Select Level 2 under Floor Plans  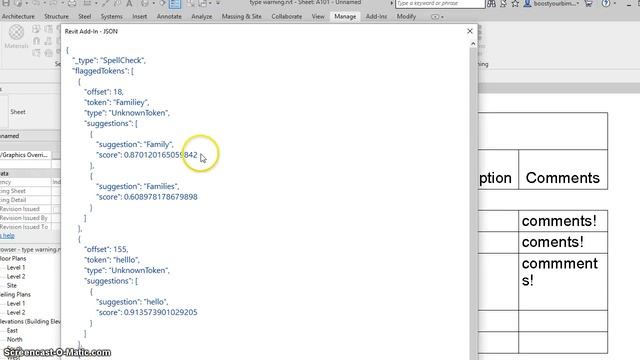click(x=16, y=276)
